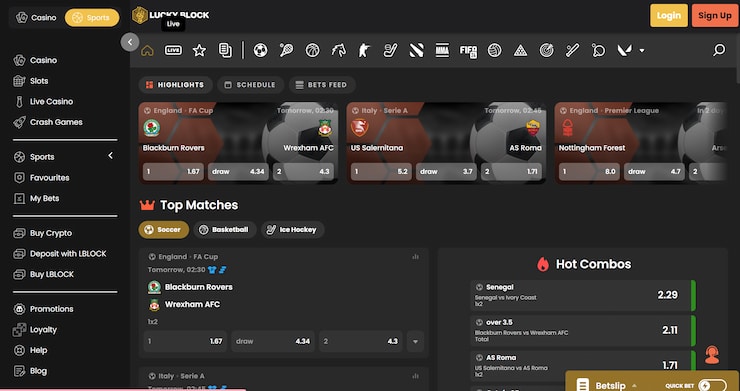Screen dimensions: 740x391
Task: Bet AS Roma win 1.71 in highlight card
Action: (511, 171)
